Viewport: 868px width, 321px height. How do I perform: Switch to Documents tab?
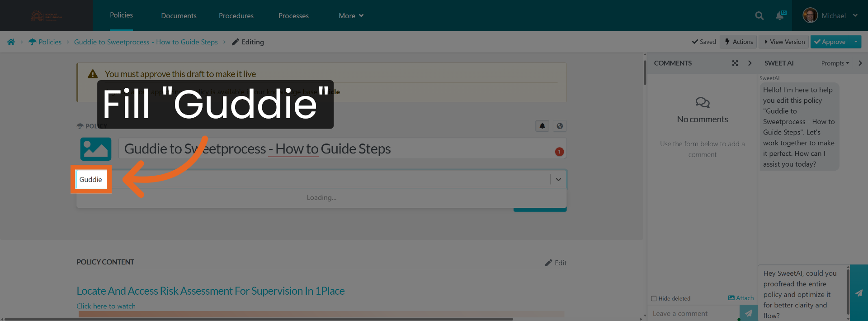pyautogui.click(x=179, y=16)
